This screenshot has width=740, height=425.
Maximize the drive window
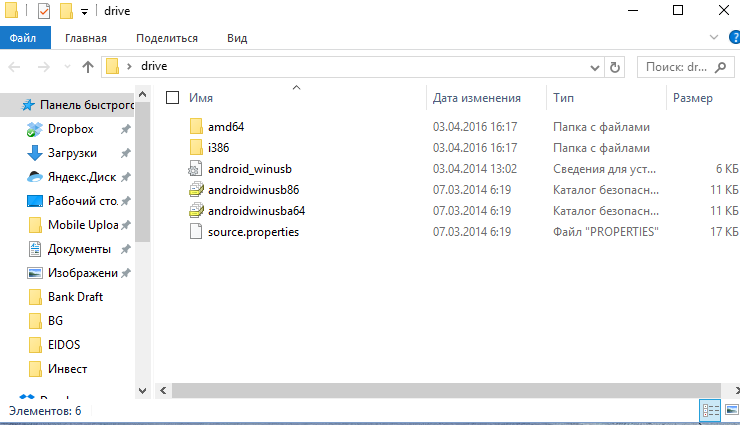click(678, 10)
